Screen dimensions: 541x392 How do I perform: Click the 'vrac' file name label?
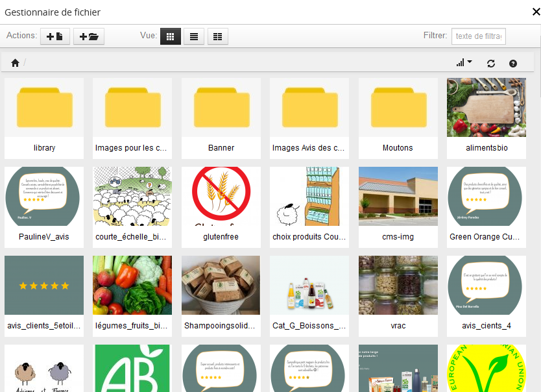click(398, 326)
